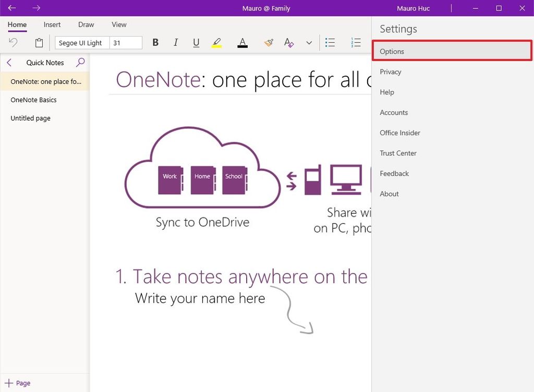
Task: Clear formatting with the styling eraser icon
Action: pyautogui.click(x=288, y=43)
